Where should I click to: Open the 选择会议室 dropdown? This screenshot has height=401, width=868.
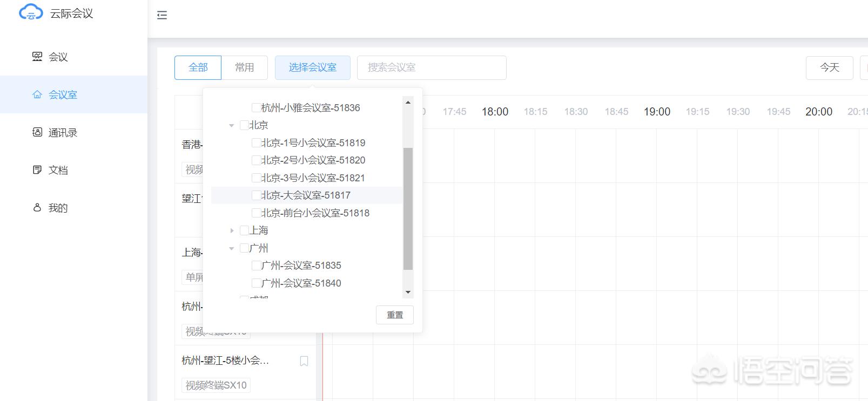pyautogui.click(x=313, y=67)
